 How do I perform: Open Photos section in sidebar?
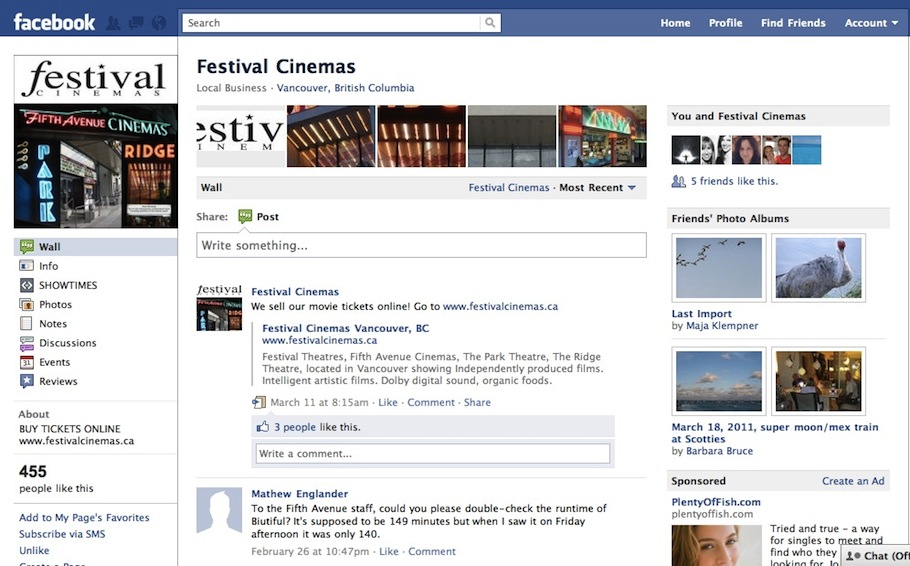[x=56, y=304]
